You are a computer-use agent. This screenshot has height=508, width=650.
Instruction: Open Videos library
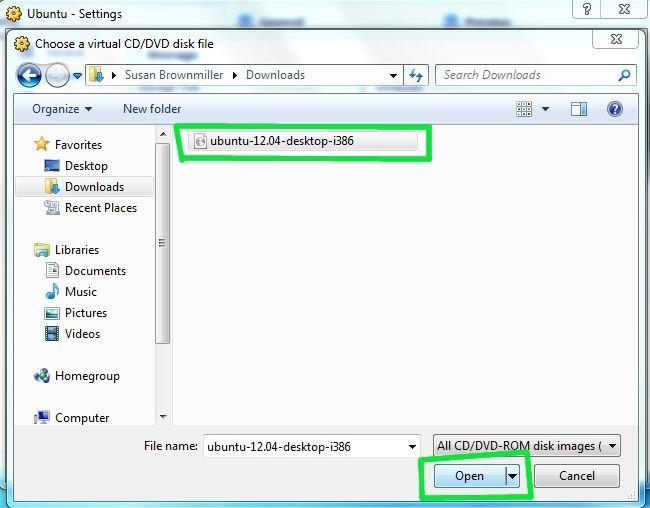pos(82,334)
